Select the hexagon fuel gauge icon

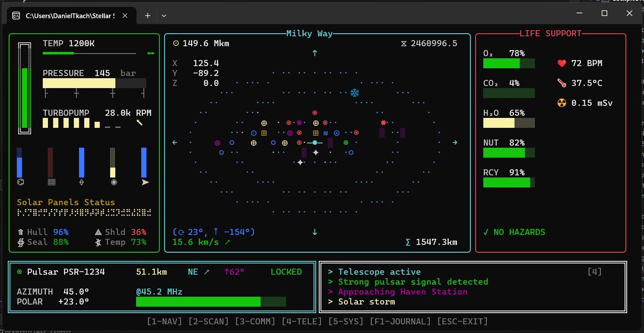click(20, 182)
